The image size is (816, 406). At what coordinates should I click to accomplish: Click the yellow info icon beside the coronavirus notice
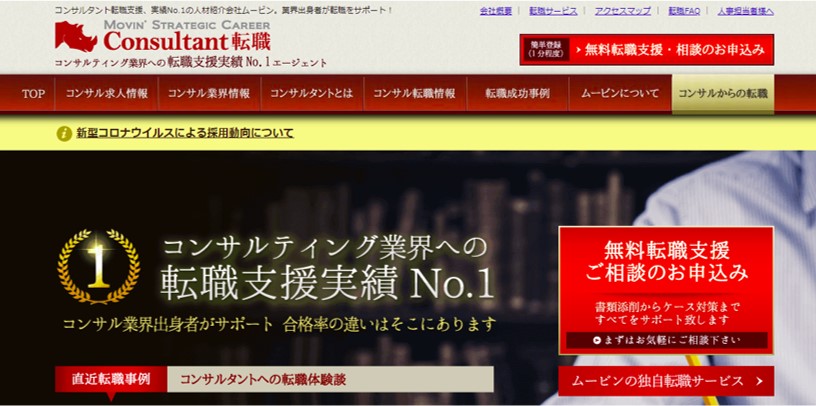[64, 134]
